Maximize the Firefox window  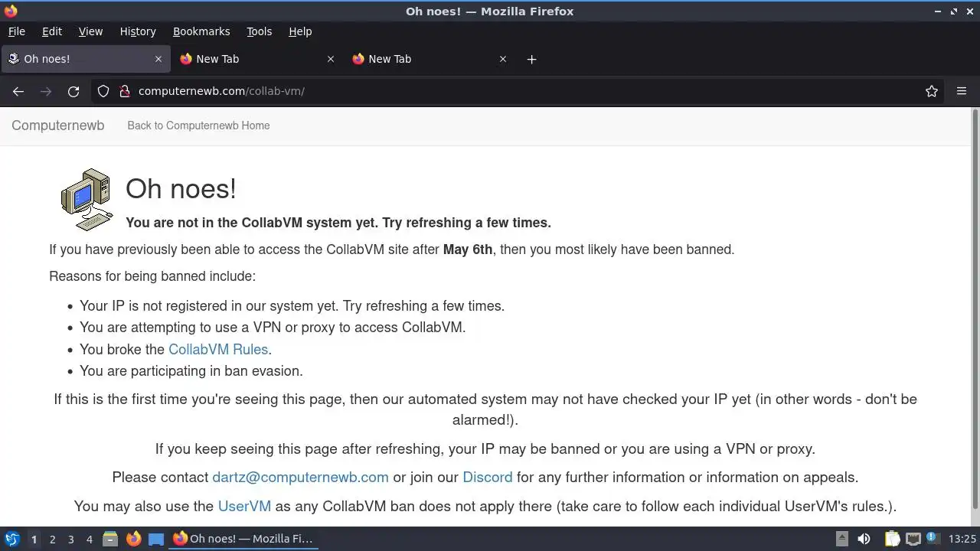coord(954,11)
